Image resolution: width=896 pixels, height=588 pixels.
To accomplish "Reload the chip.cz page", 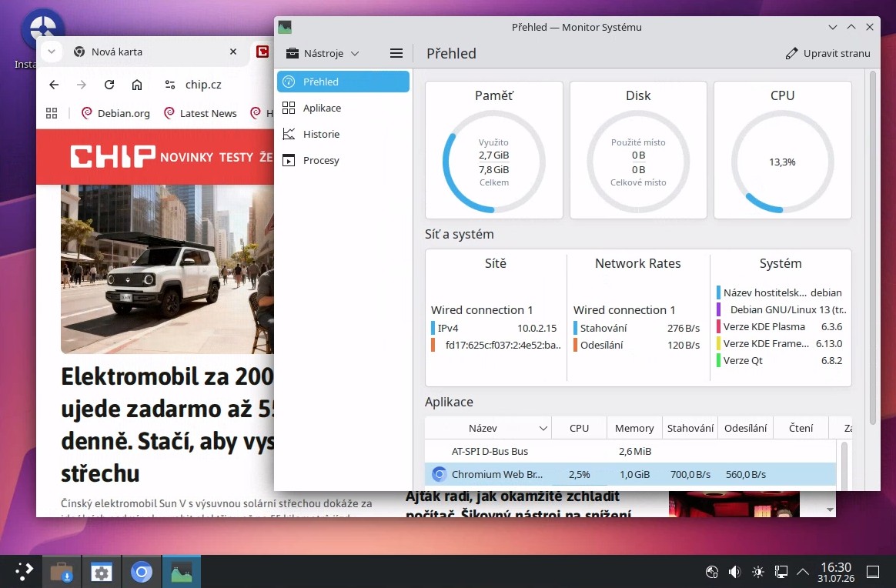I will pyautogui.click(x=109, y=85).
